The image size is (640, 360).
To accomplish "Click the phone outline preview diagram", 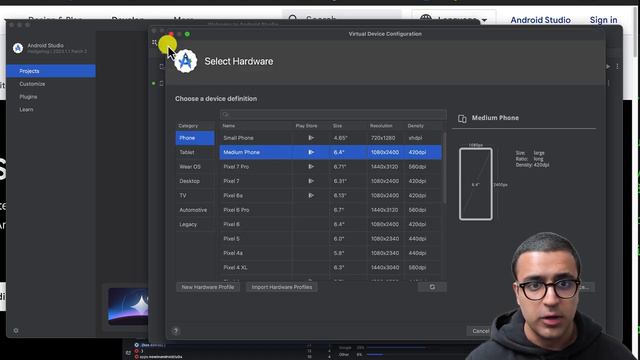I will coord(476,184).
